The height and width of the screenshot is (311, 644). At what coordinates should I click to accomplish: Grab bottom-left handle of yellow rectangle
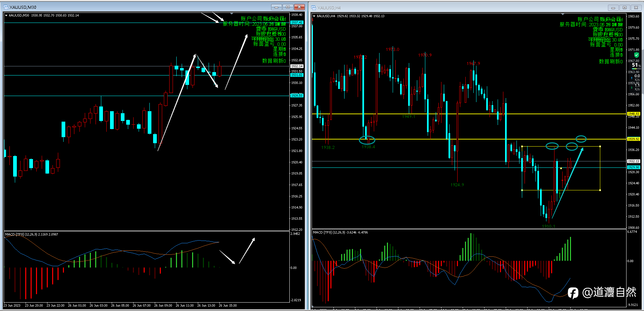point(522,190)
